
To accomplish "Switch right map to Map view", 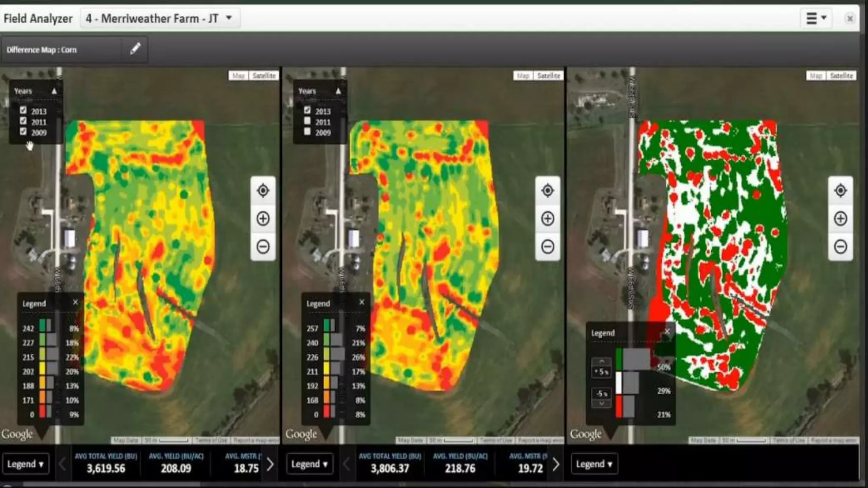I will pos(815,76).
